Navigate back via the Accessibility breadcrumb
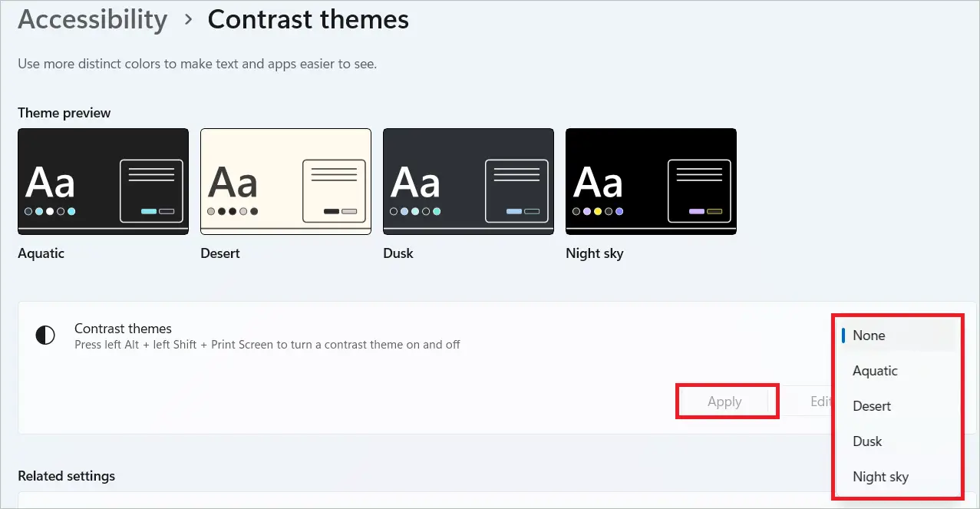This screenshot has height=509, width=980. click(x=92, y=19)
